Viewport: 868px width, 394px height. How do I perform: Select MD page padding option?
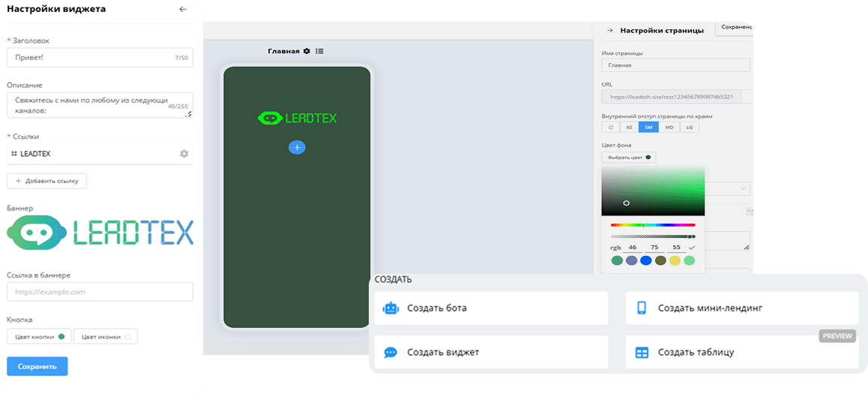[x=669, y=128]
